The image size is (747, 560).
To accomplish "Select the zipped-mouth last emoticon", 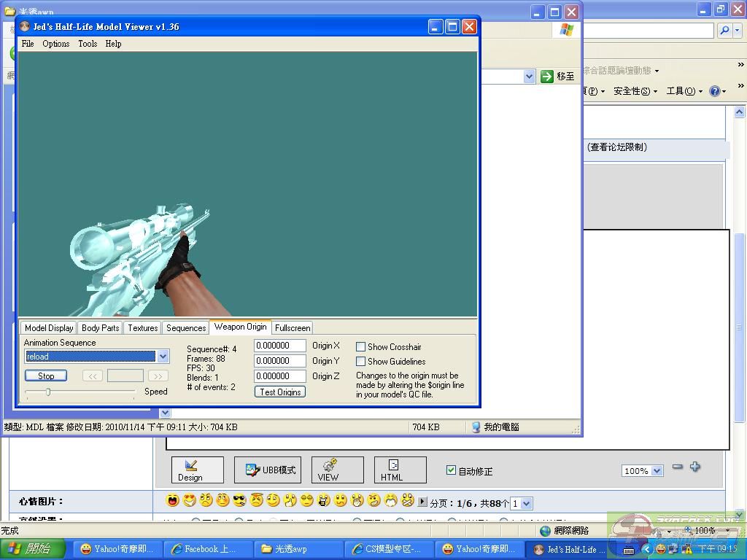I will [407, 500].
